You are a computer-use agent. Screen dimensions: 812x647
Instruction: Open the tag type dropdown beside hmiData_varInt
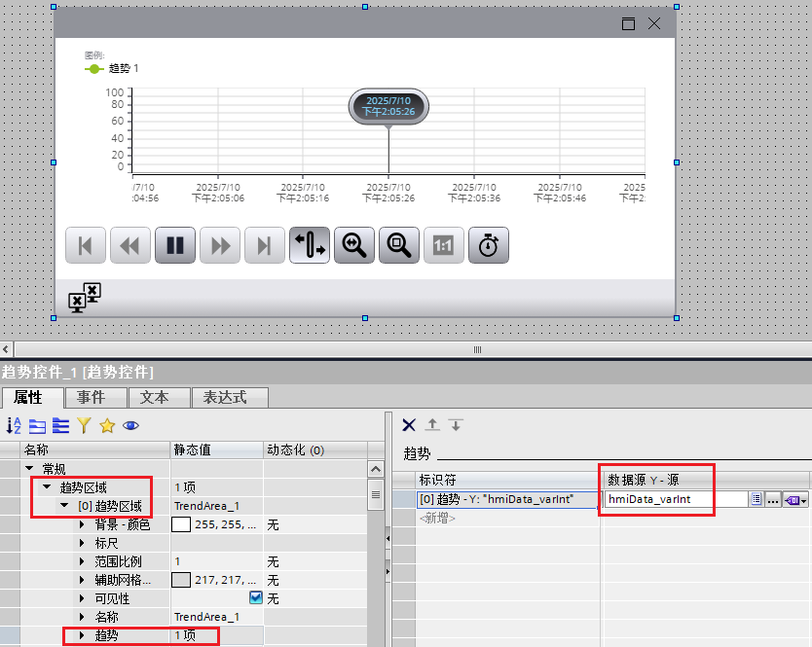(x=796, y=499)
